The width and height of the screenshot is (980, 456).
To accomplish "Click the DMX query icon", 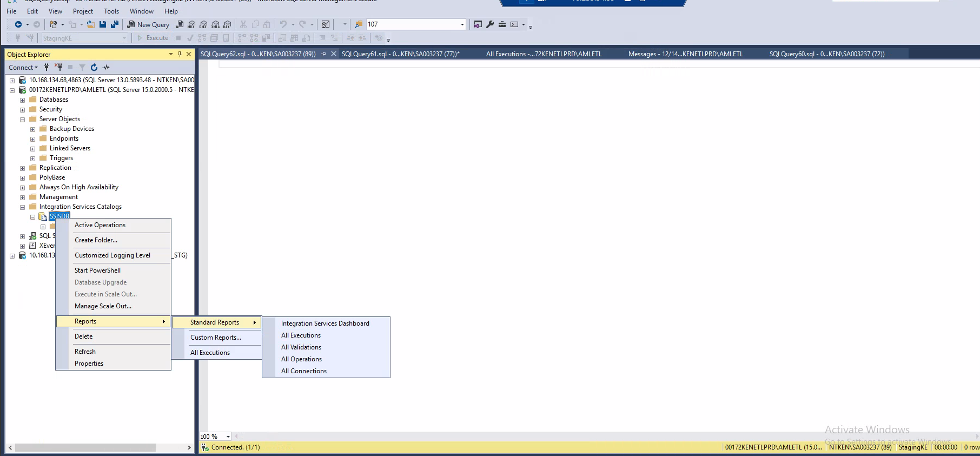I will tap(203, 24).
